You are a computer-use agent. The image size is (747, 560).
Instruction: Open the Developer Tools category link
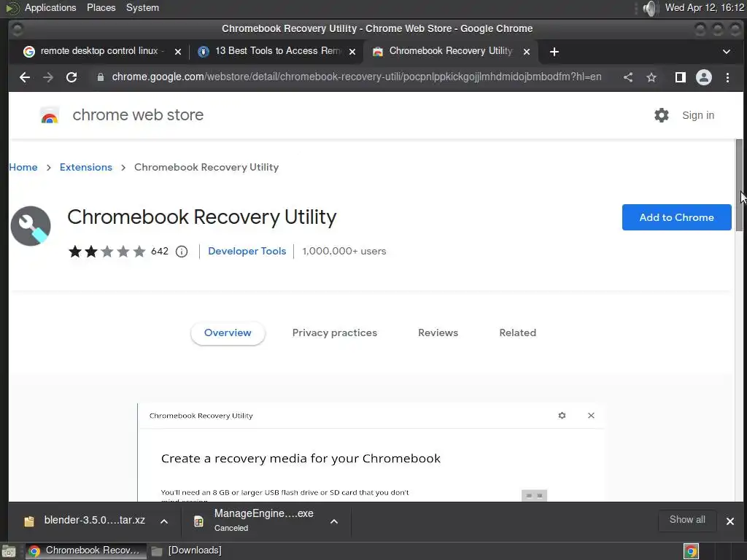[247, 251]
